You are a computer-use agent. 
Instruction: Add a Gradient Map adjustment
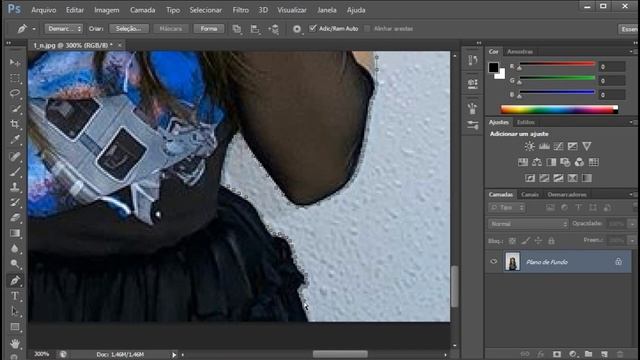click(x=587, y=178)
